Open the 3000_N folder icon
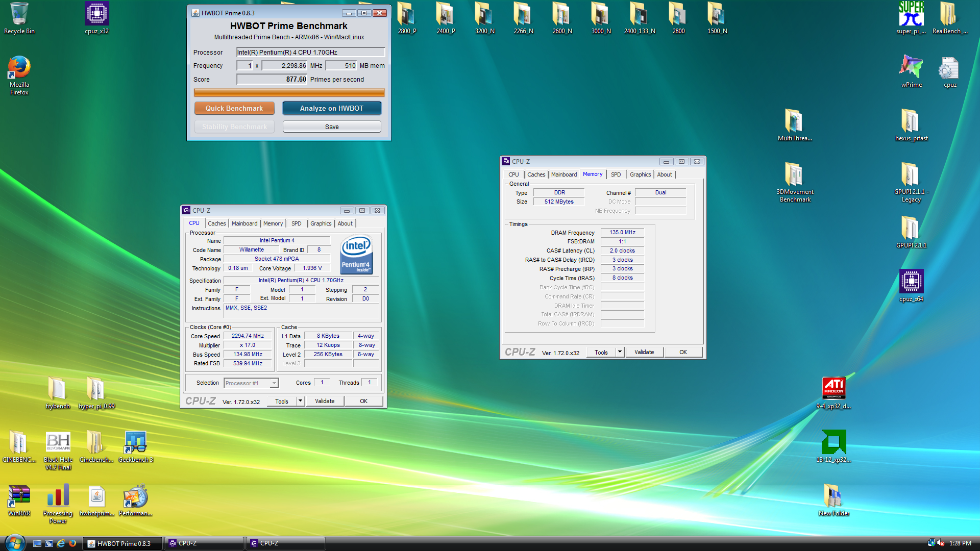Screen dimensions: 980x551 (601, 18)
